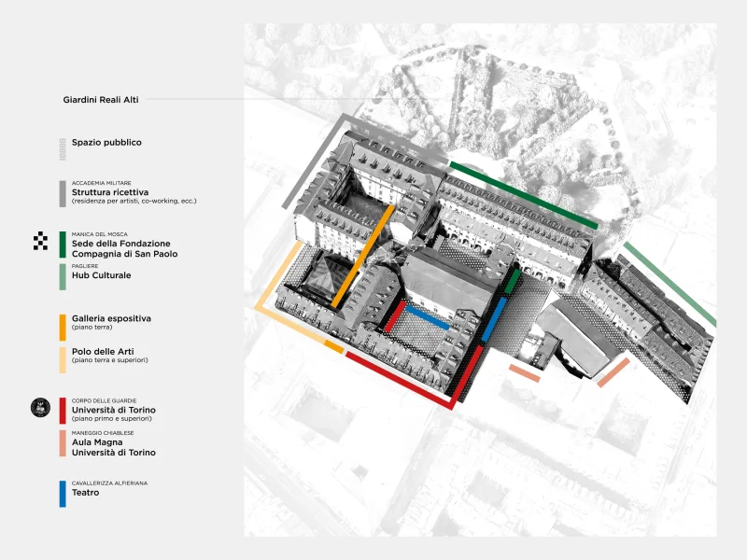Viewport: 747px width, 560px height.
Task: Pick the salmon Aula Magna legend swatch
Action: pos(62,442)
